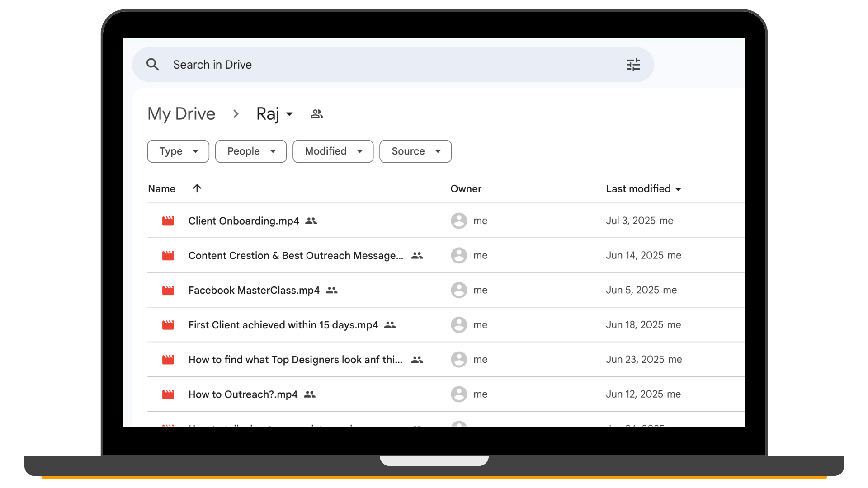Image resolution: width=868 pixels, height=488 pixels.
Task: Expand the Modified filter dropdown
Action: 333,151
